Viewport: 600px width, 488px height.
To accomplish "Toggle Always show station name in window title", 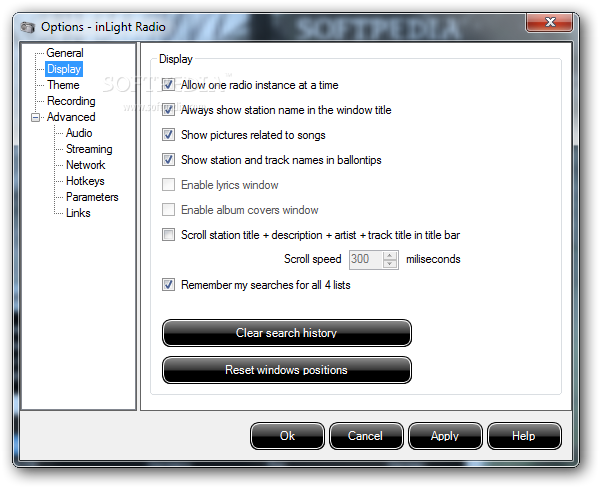I will tap(168, 109).
